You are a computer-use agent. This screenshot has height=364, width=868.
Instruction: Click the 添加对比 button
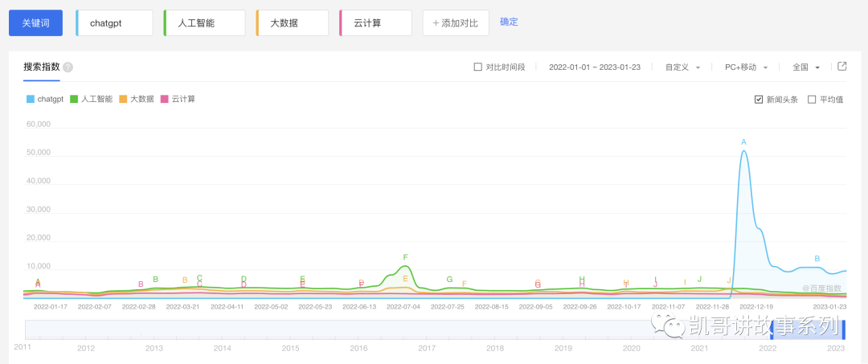point(456,22)
